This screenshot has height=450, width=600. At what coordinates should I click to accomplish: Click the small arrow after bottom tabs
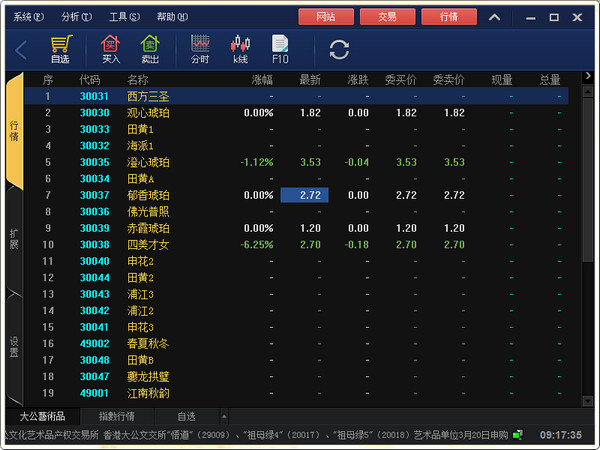click(224, 415)
